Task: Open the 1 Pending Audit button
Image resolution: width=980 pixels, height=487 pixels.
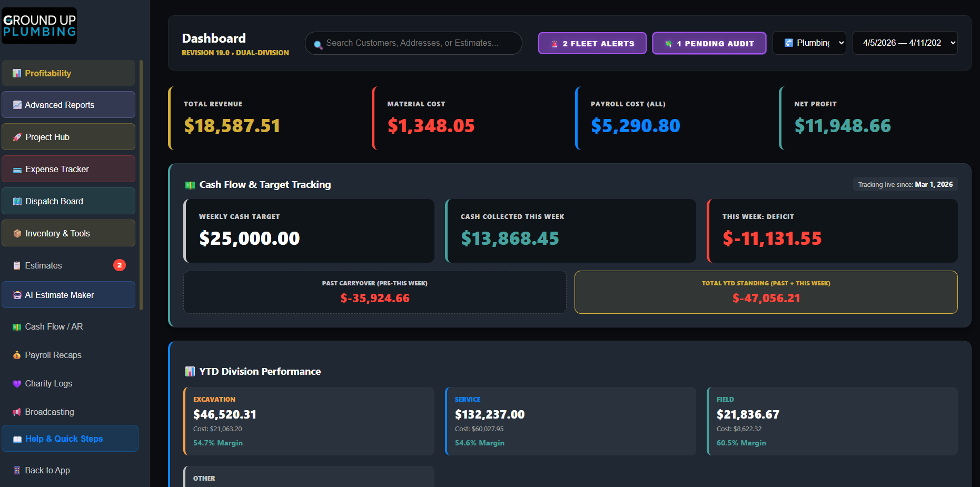Action: [x=709, y=43]
